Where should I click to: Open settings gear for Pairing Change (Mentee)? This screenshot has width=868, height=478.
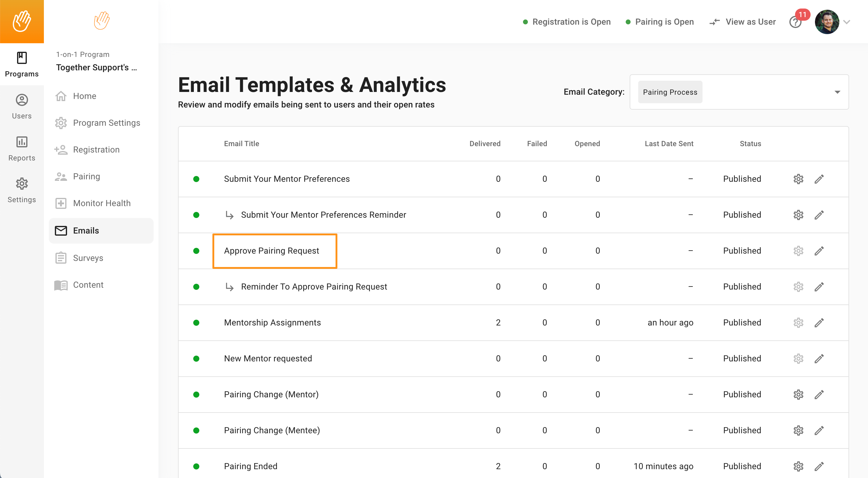pyautogui.click(x=798, y=431)
